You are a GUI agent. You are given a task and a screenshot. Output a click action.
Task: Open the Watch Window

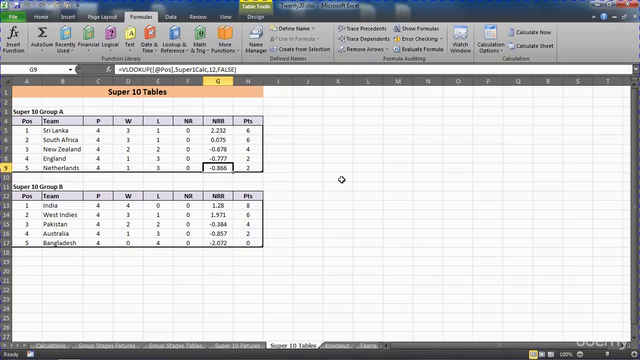[x=460, y=39]
